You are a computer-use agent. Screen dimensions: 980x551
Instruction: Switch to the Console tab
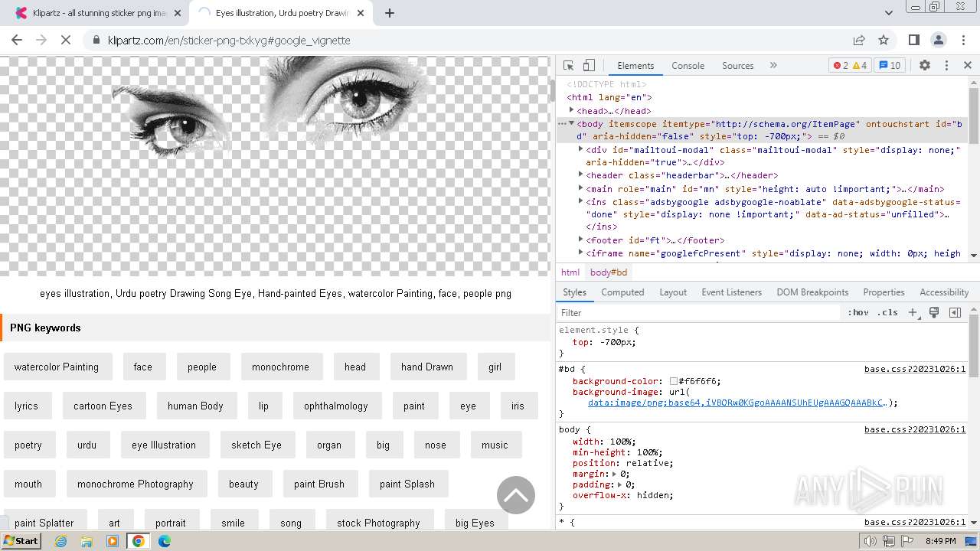click(688, 66)
